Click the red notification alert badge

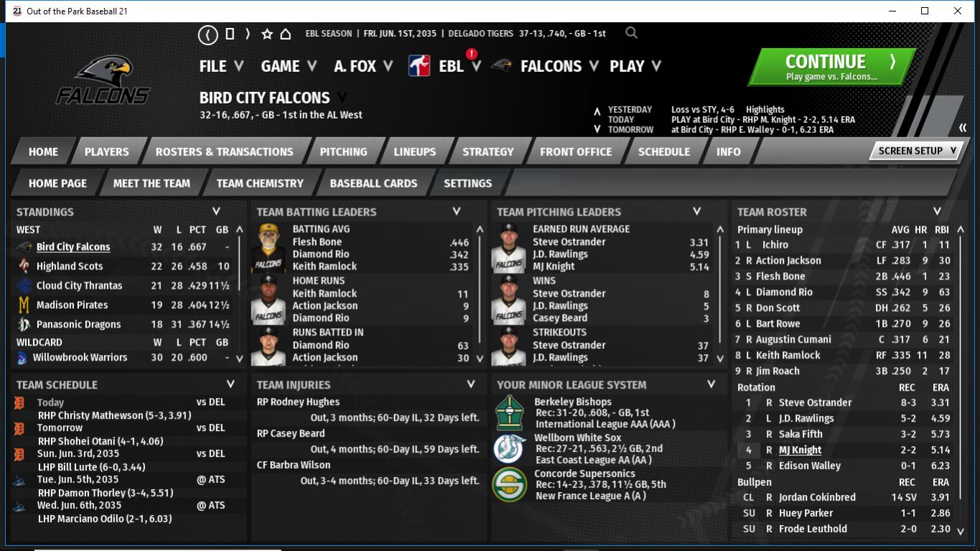tap(472, 54)
